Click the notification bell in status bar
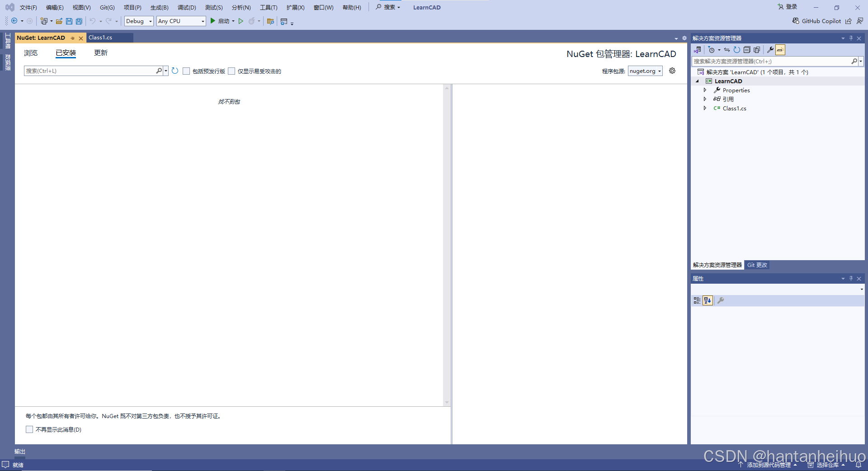This screenshot has height=471, width=868. coord(858,465)
